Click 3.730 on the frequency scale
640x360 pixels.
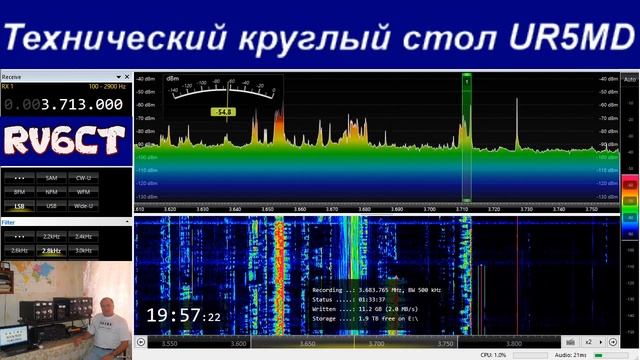(527, 209)
